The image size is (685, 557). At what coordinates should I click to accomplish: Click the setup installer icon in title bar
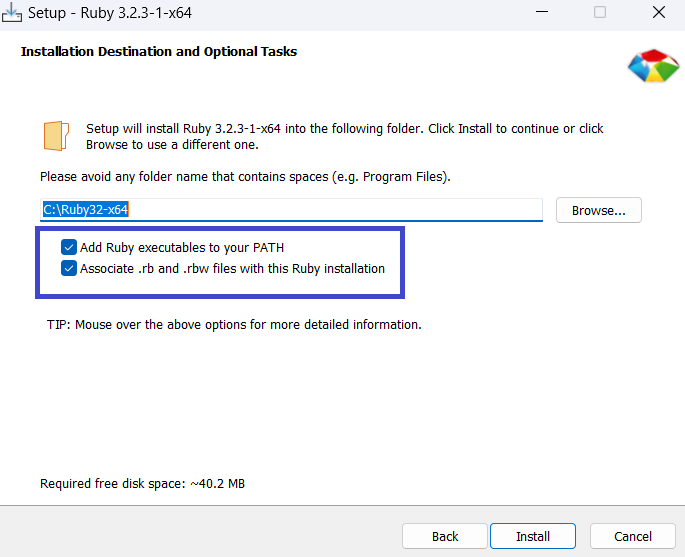tap(11, 13)
